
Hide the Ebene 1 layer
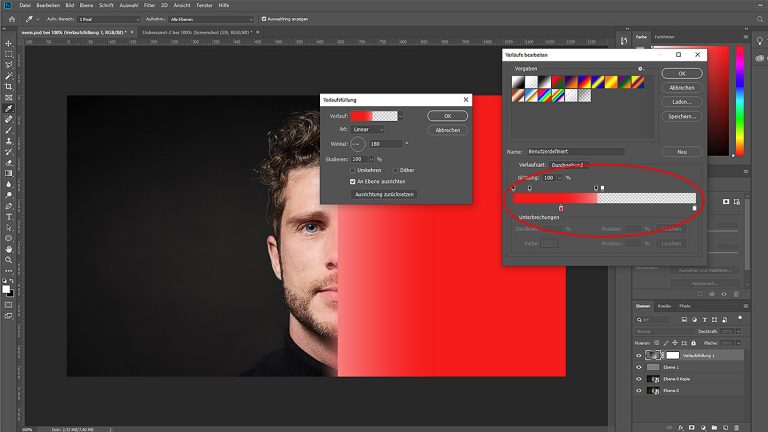[639, 367]
